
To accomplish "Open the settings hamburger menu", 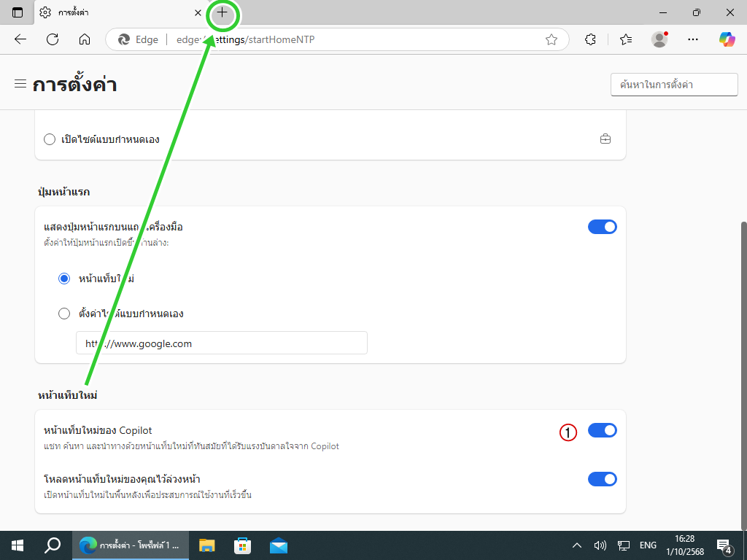I will tap(20, 84).
